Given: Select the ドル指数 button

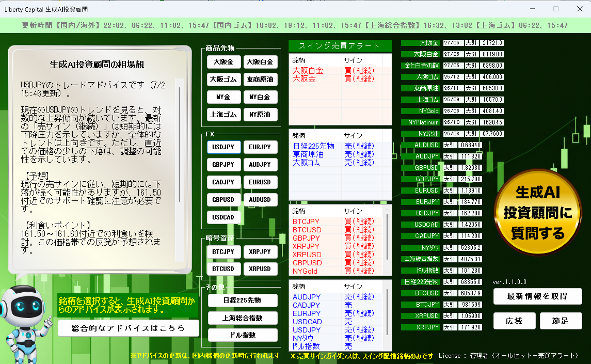Looking at the screenshot, I should point(242,335).
